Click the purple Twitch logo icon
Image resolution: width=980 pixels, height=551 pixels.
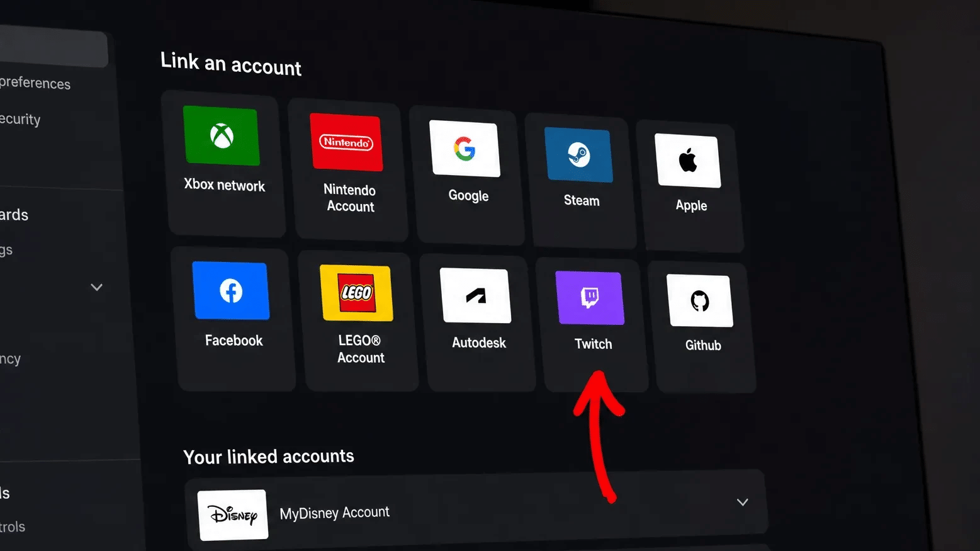click(590, 298)
